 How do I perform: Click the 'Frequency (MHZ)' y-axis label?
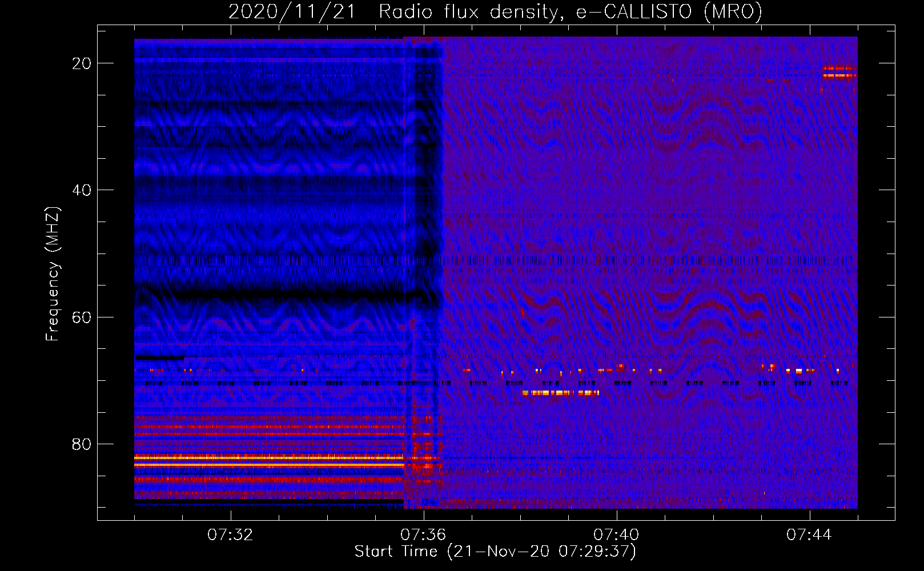(x=53, y=274)
